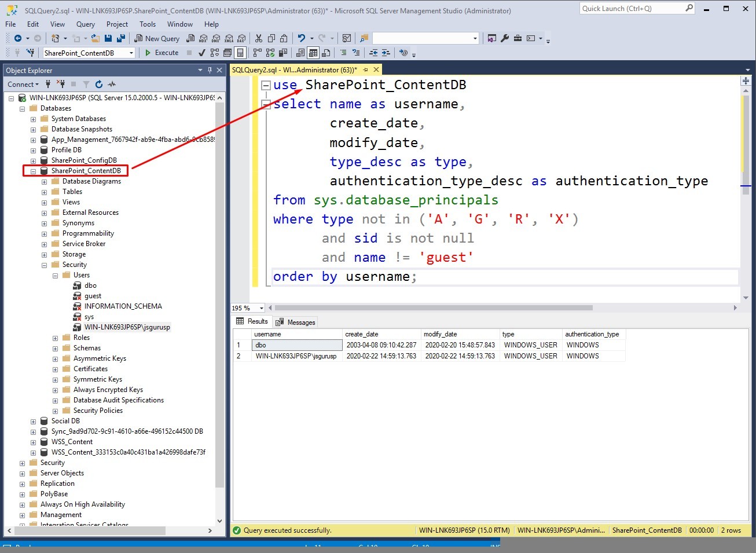Execute the current SQL query
This screenshot has height=553, width=756.
click(162, 53)
